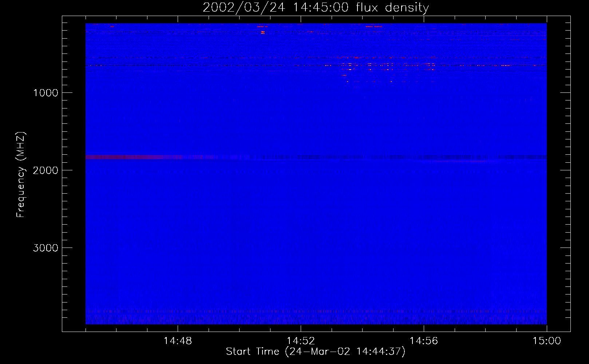Click the "Start Time" x-axis label
The height and width of the screenshot is (364, 589).
tap(315, 352)
